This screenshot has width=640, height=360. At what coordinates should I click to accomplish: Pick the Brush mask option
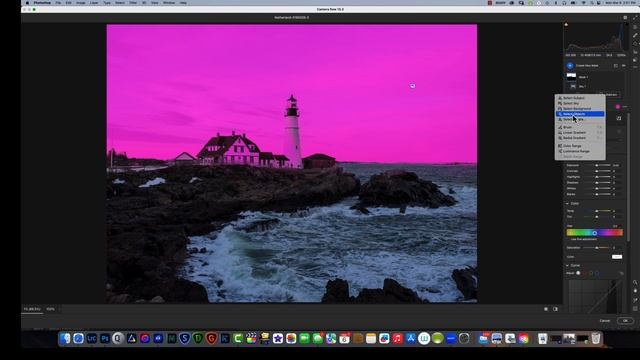point(580,127)
